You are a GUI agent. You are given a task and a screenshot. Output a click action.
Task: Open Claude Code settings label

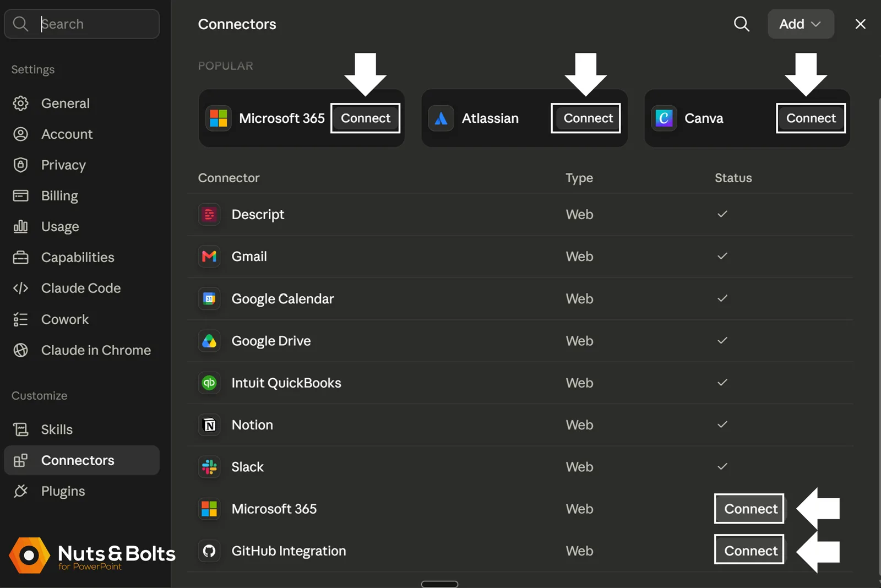(81, 288)
